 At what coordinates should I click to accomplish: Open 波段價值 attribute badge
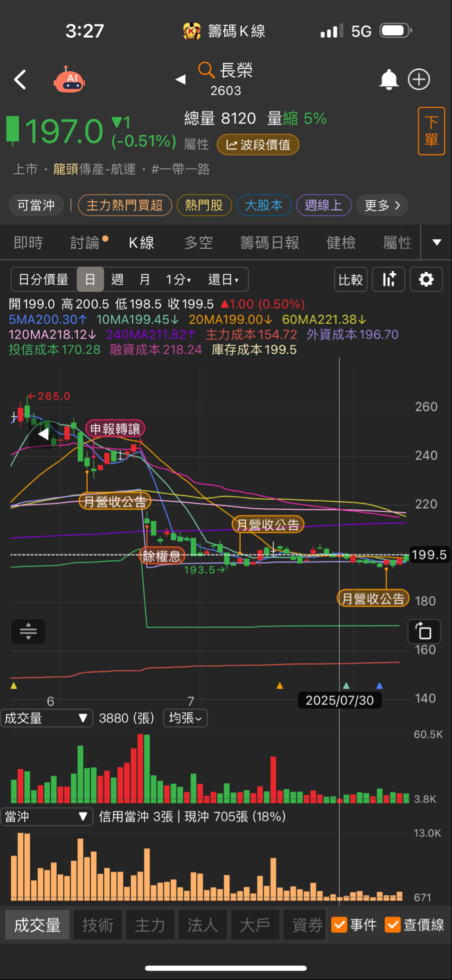coord(258,145)
